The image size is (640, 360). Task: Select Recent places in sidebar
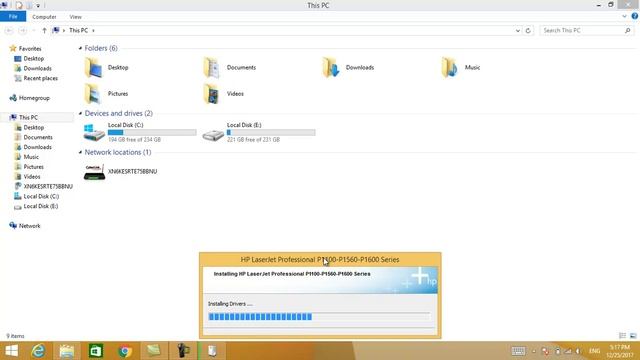click(x=40, y=78)
